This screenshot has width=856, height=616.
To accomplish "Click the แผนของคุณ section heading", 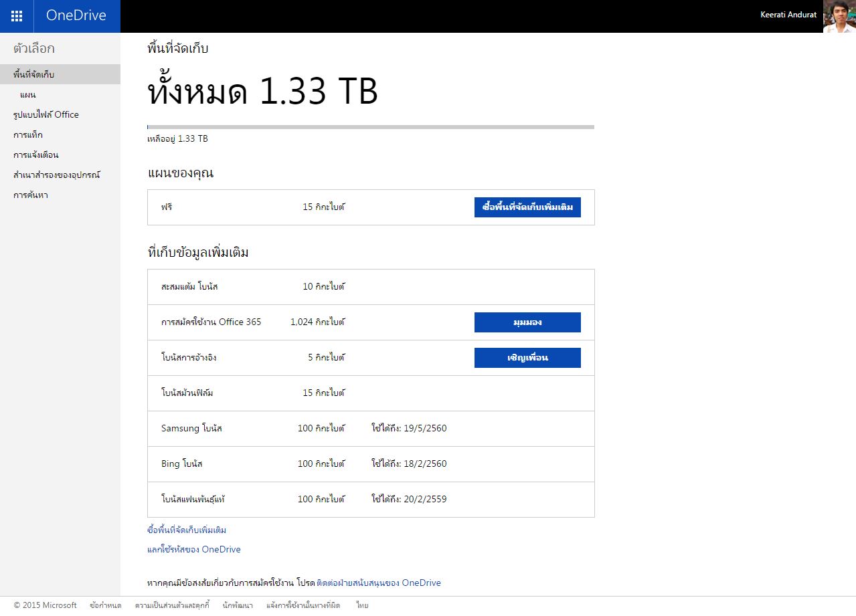I will point(181,173).
